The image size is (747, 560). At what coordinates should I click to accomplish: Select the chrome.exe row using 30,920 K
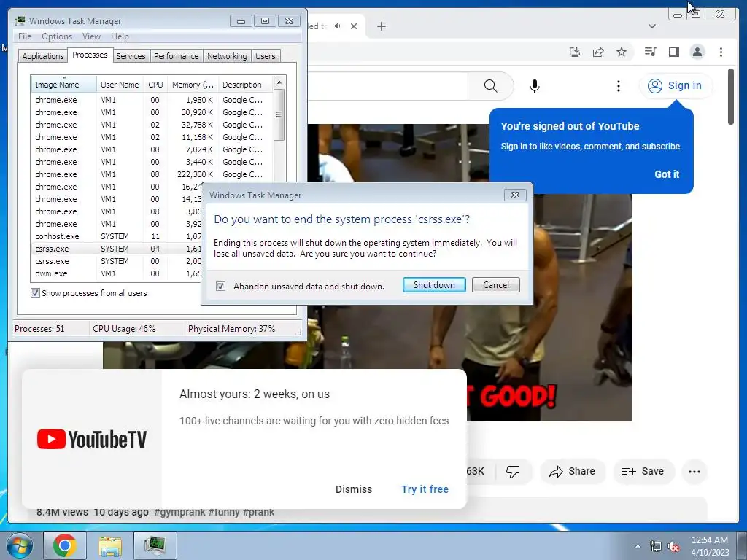pyautogui.click(x=152, y=112)
